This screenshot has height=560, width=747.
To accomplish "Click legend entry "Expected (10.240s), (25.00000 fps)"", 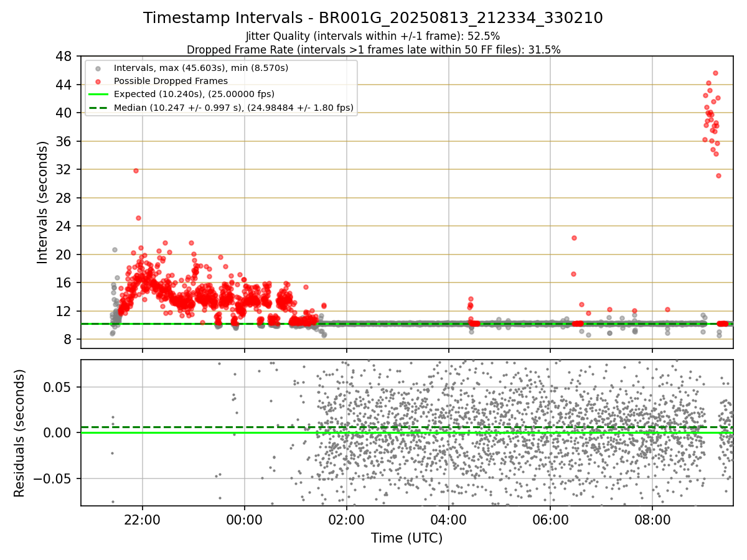I will click(194, 94).
